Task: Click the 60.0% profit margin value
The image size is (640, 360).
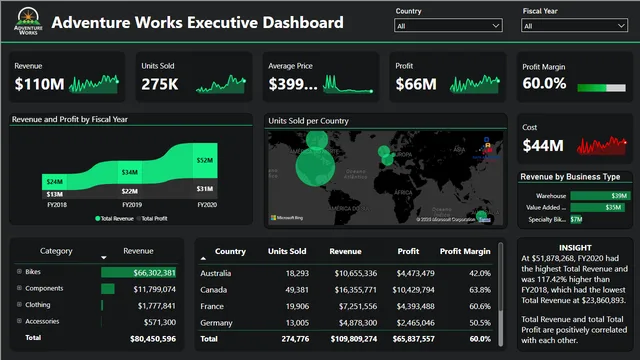Action: tap(544, 83)
